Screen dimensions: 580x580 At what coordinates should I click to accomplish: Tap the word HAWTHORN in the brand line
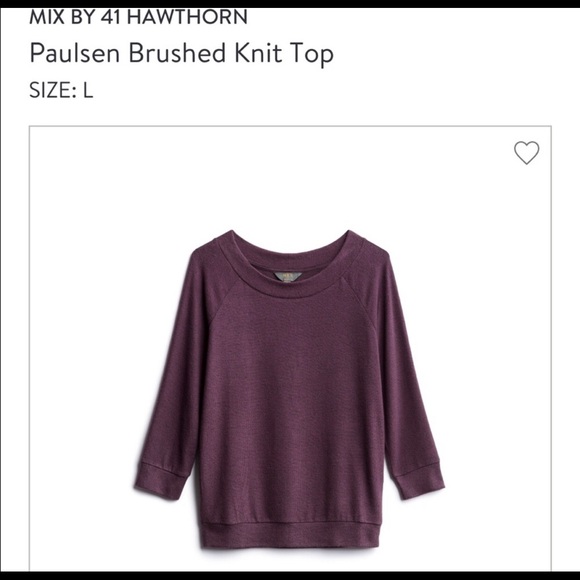[187, 17]
